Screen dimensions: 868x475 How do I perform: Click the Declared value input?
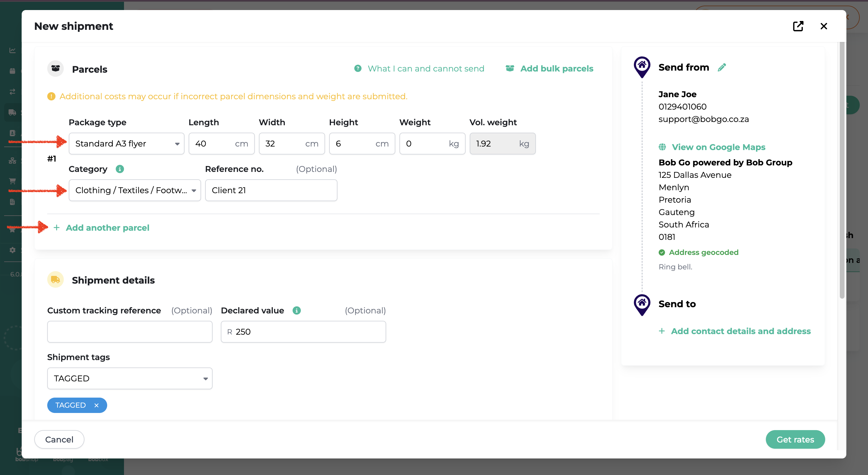point(303,332)
